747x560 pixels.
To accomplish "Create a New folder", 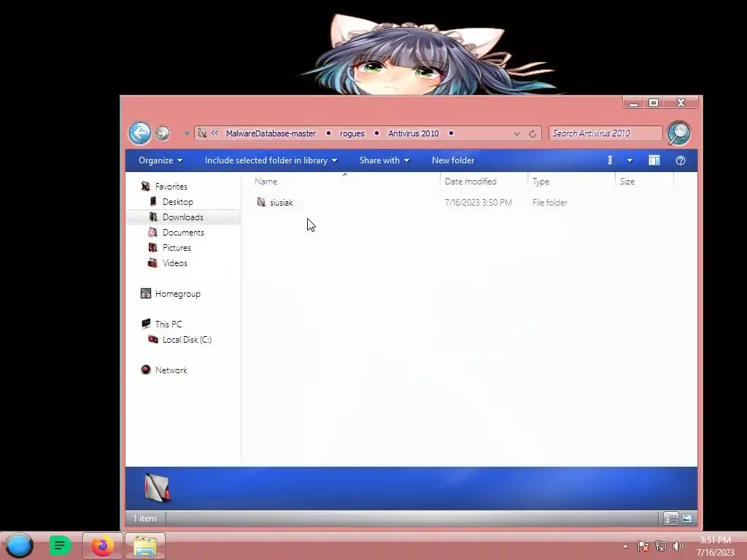I will 453,160.
